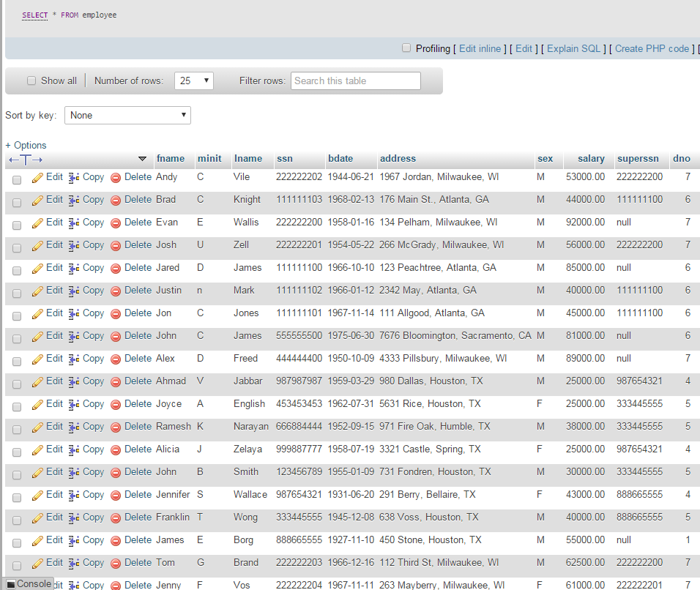Select the row checkbox for Brad Knight
This screenshot has width=700, height=590.
click(17, 203)
